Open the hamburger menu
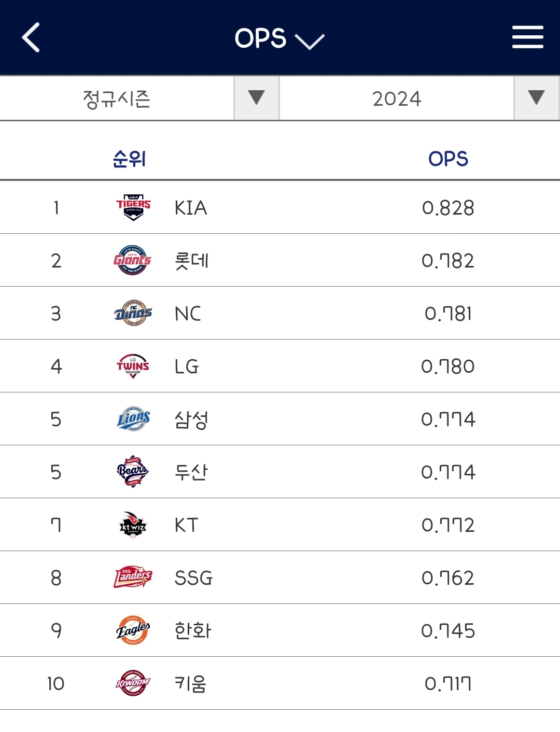This screenshot has width=560, height=732. 527,37
